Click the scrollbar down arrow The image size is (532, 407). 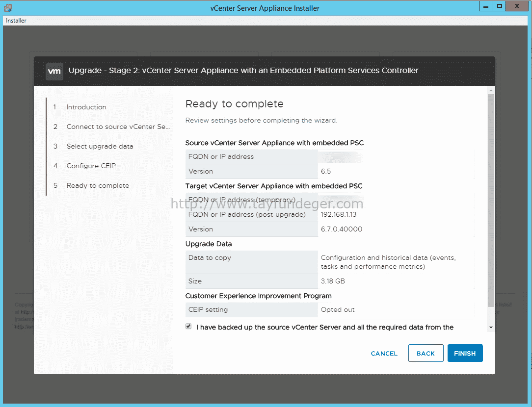[491, 328]
